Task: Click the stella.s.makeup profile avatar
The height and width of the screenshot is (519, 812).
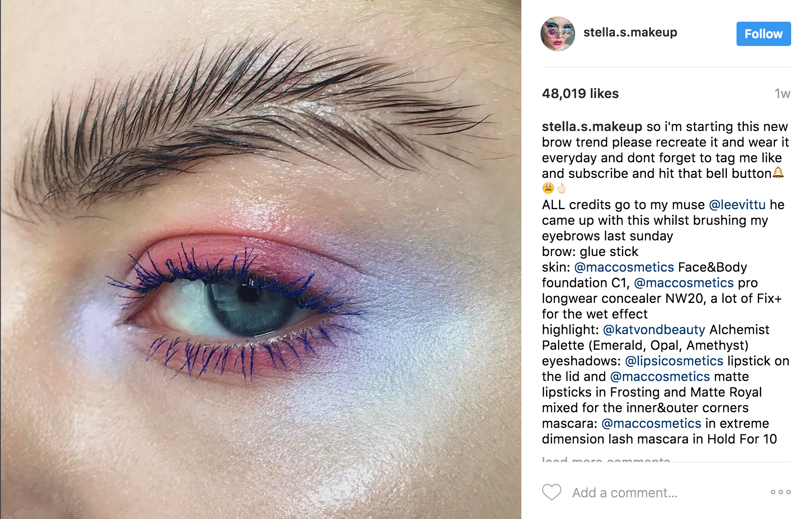Action: click(558, 34)
